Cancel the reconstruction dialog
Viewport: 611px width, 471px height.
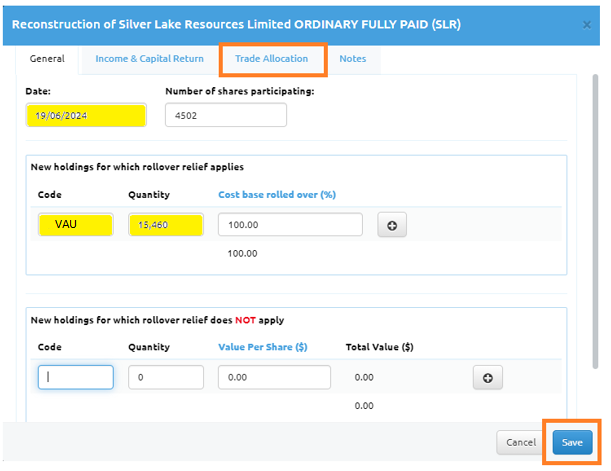[521, 442]
